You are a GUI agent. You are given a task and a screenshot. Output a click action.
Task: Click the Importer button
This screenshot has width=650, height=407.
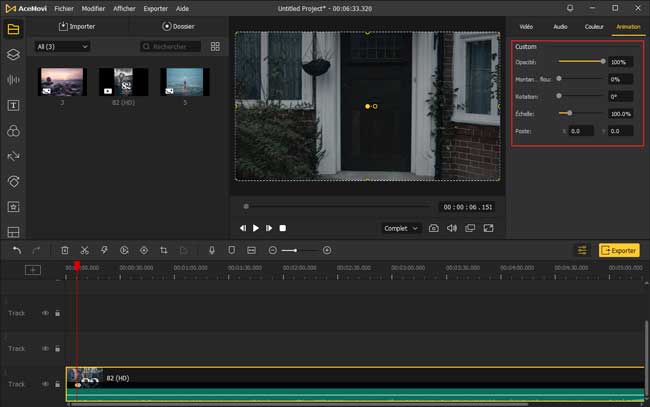pos(77,27)
